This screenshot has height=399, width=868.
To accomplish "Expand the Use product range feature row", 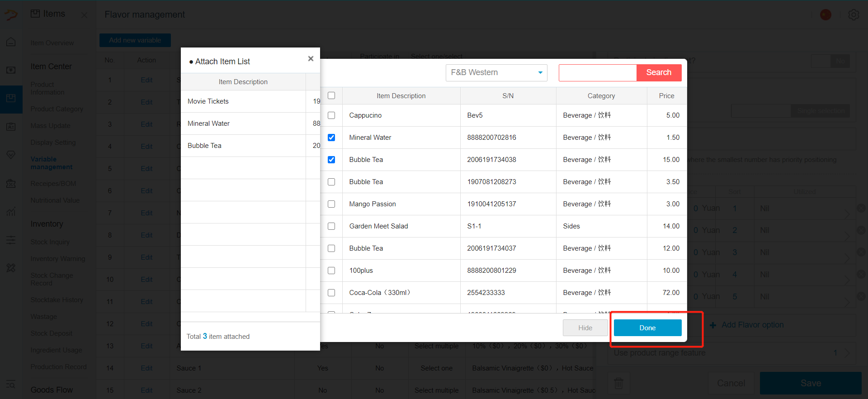I will [732, 353].
